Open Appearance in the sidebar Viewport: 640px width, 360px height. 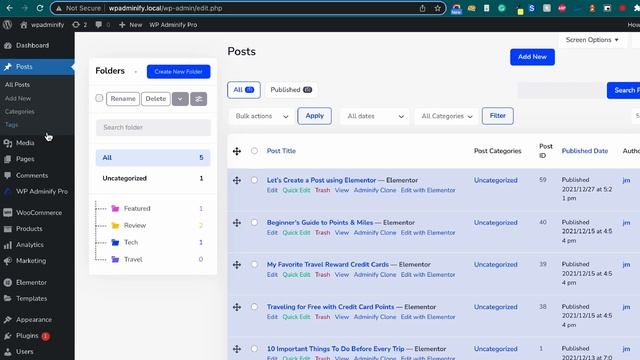click(33, 320)
